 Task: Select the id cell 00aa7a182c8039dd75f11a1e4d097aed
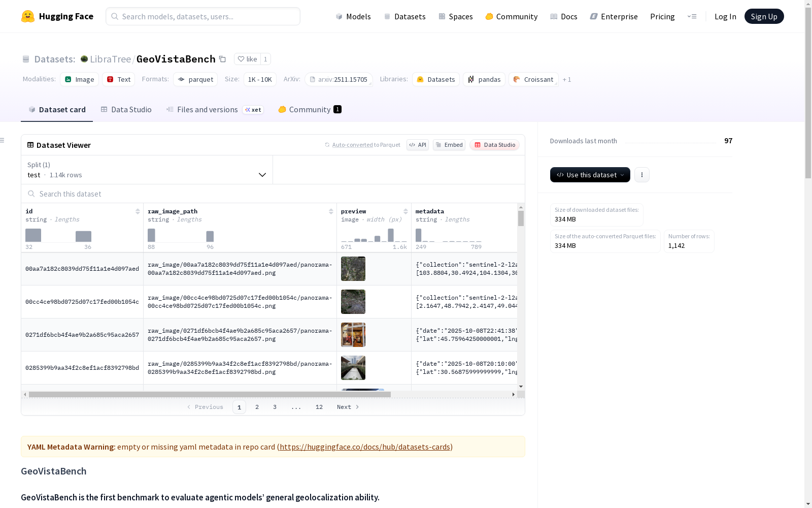click(82, 269)
